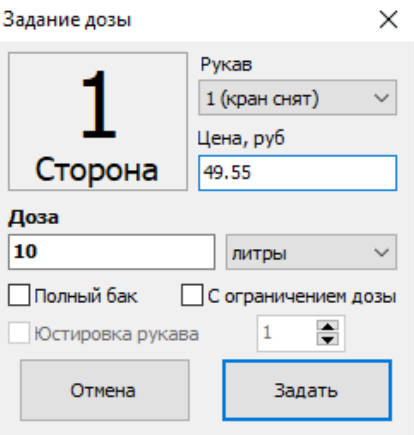This screenshot has width=414, height=435.
Task: Expand the arrow of 1 (кран снят) dropdown
Action: pyautogui.click(x=382, y=98)
